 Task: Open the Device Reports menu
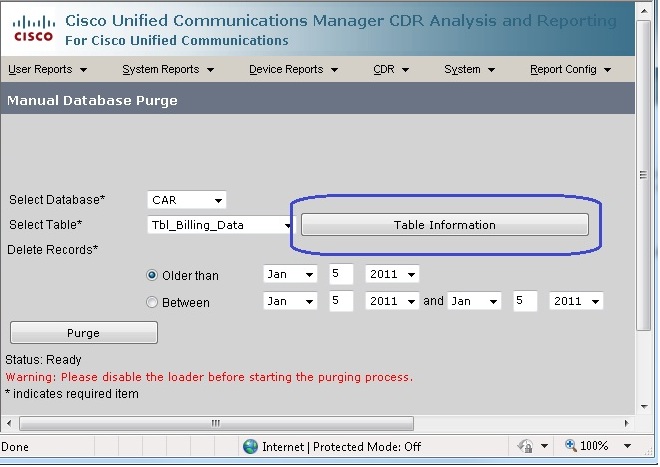[x=293, y=69]
